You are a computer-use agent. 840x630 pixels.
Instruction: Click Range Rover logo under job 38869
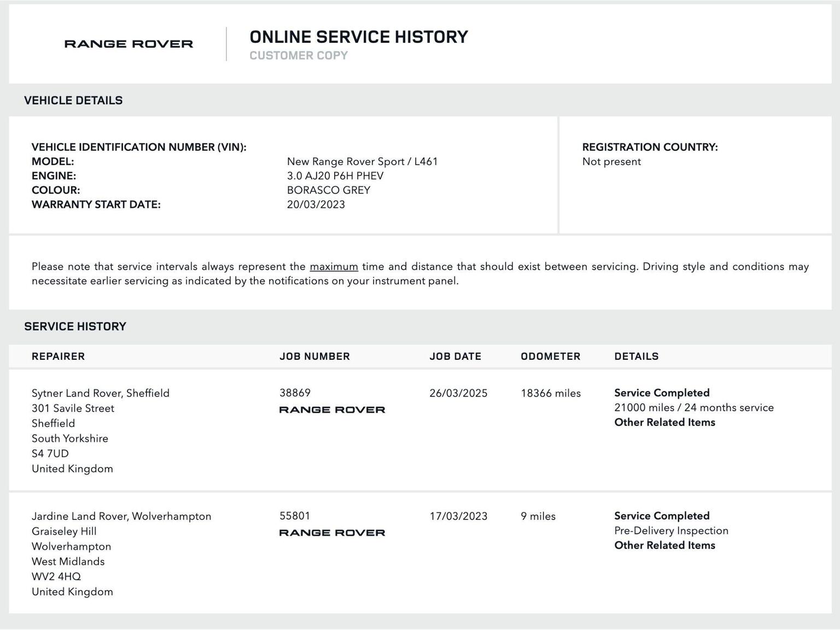coord(332,410)
